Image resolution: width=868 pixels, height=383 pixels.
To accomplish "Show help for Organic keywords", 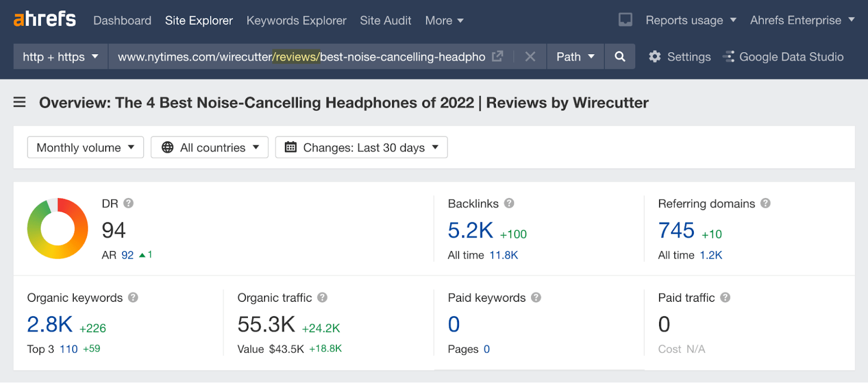I will pyautogui.click(x=133, y=297).
